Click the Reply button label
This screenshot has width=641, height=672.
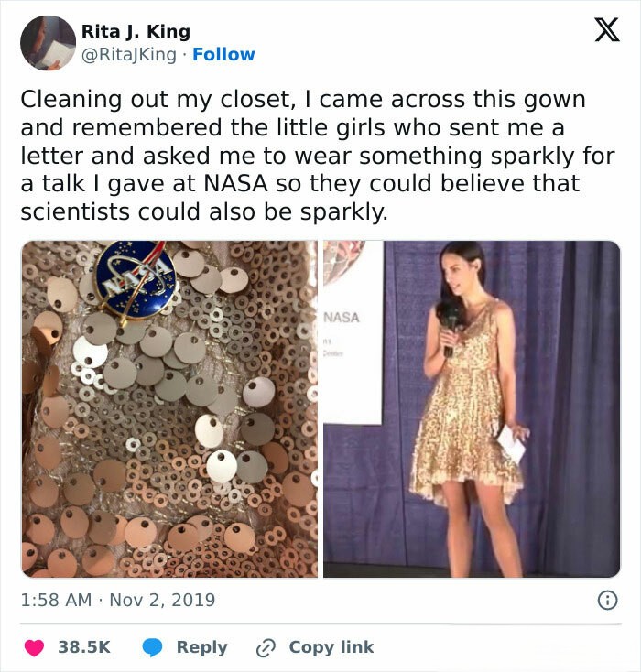tap(202, 647)
